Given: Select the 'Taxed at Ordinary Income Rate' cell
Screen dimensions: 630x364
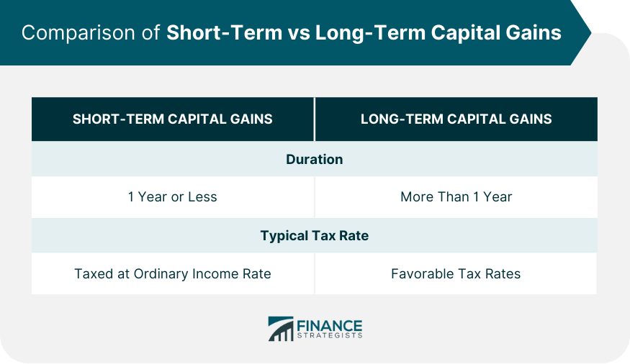Looking at the screenshot, I should 173,273.
